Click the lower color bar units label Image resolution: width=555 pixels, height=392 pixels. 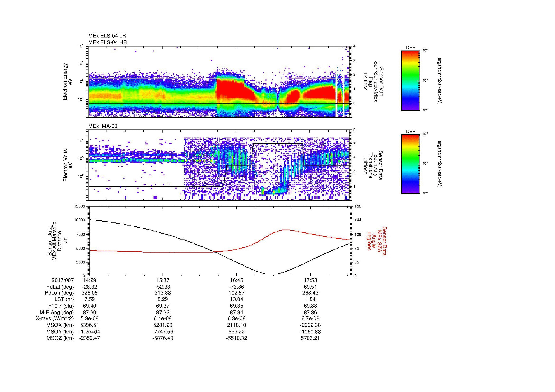click(x=439, y=164)
